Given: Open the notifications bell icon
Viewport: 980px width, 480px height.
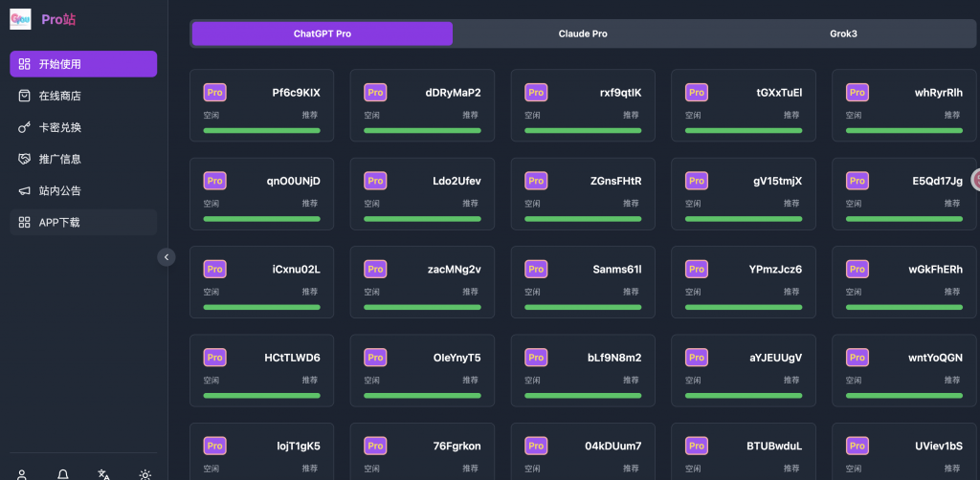Looking at the screenshot, I should click(63, 475).
